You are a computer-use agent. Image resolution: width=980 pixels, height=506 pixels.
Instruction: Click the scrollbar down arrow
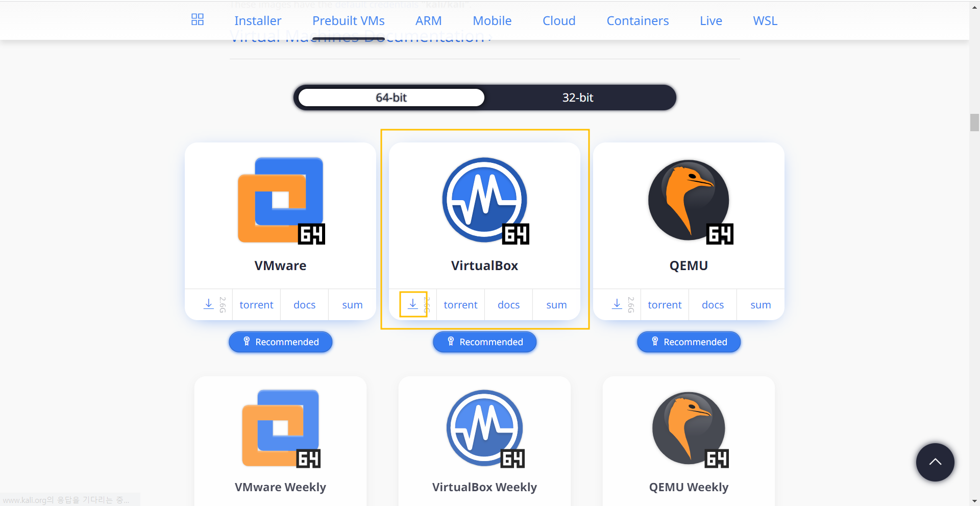click(x=974, y=501)
